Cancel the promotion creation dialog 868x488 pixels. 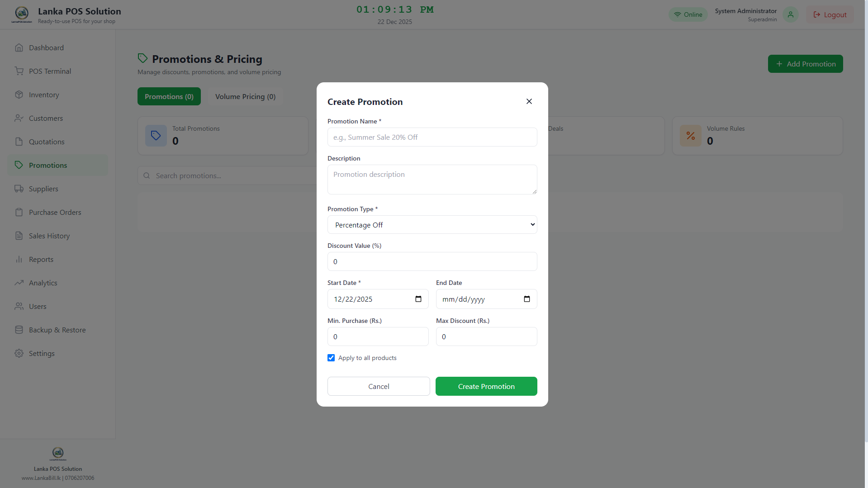[x=379, y=386]
